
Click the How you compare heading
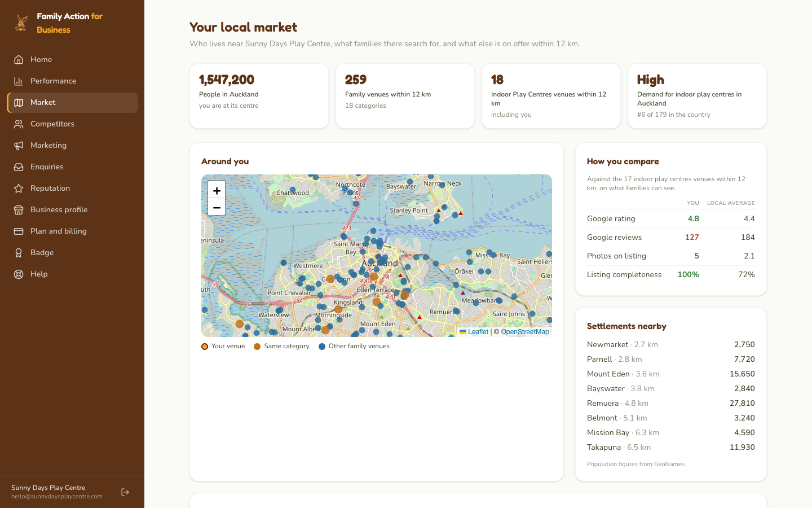(623, 161)
